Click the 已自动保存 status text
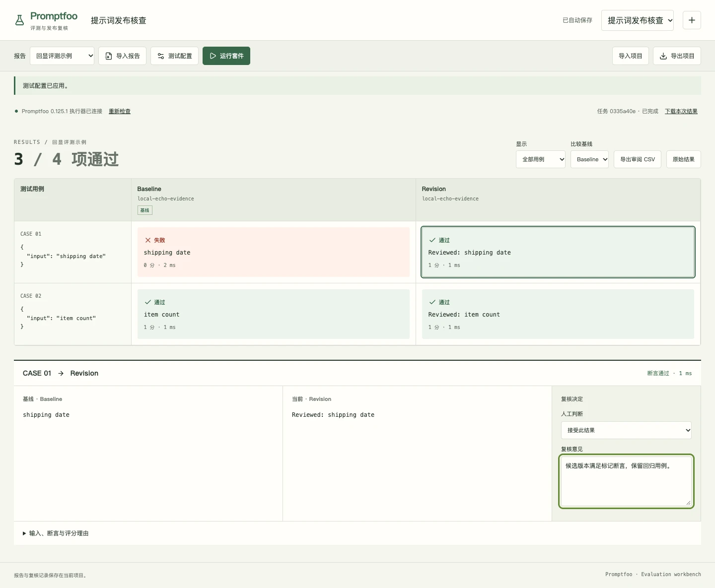Viewport: 715px width, 588px height. coord(577,20)
